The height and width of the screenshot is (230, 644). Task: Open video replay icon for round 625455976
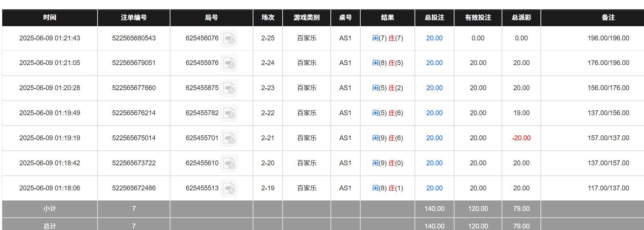[x=229, y=63]
